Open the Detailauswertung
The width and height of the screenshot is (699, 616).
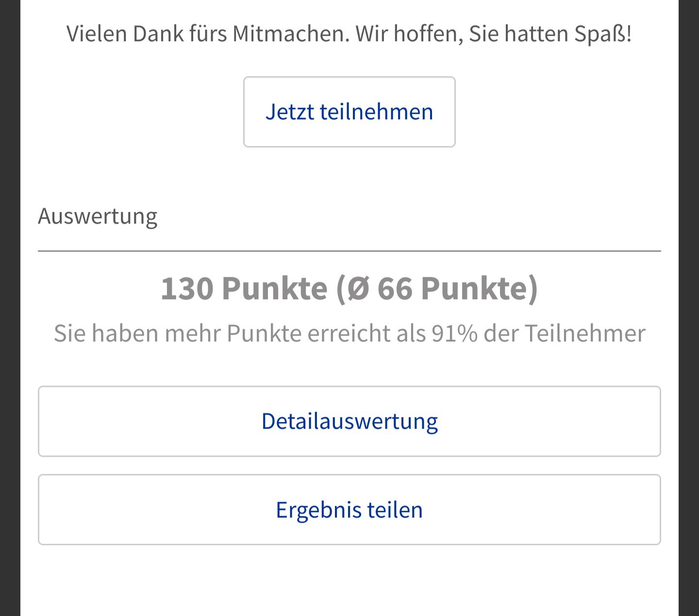349,421
